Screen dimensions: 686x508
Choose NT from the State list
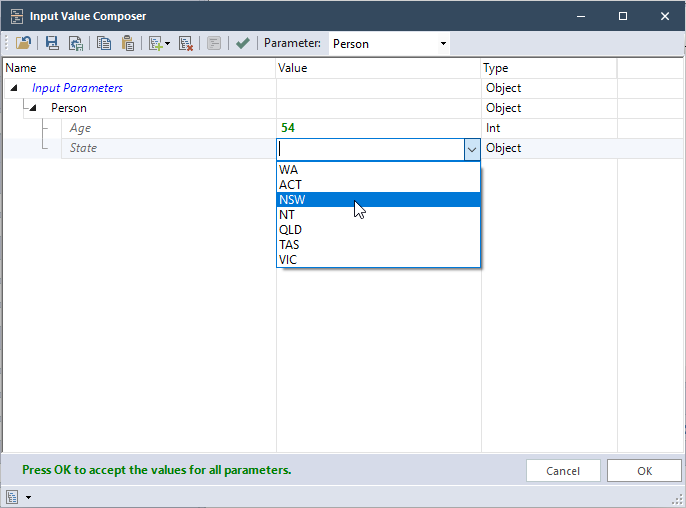click(x=378, y=214)
